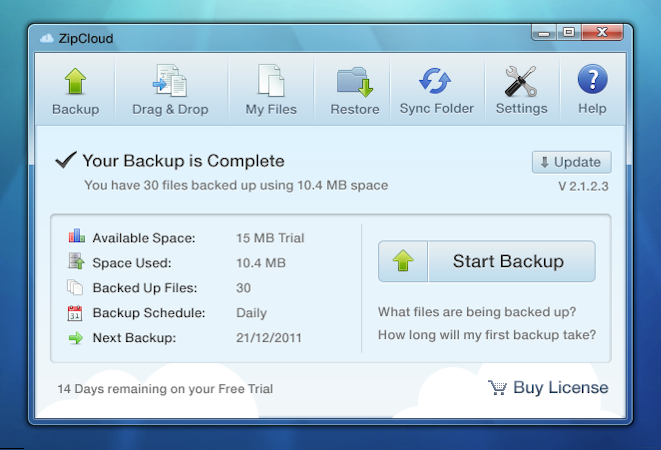Click the '30' backed up files count

click(243, 288)
